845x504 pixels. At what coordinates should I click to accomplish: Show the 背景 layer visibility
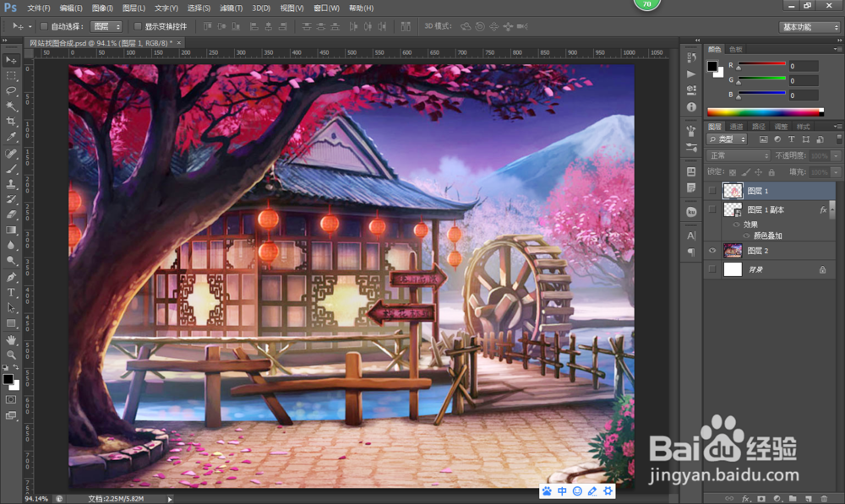(712, 269)
